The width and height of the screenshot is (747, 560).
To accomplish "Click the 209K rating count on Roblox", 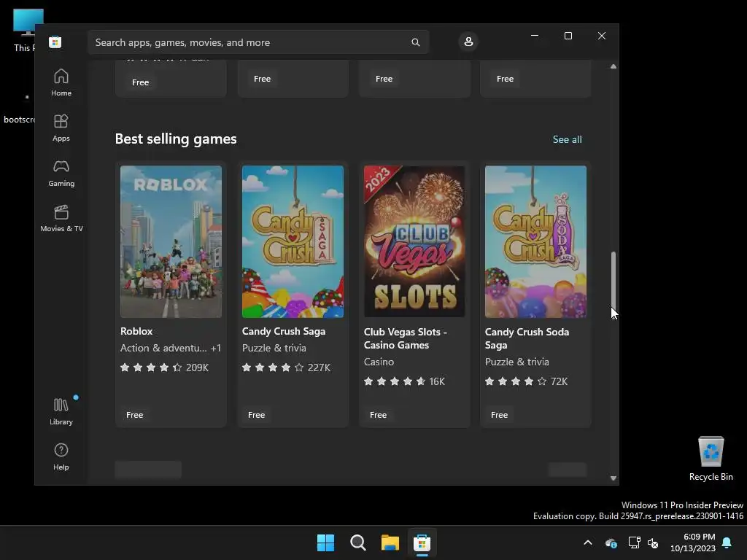I will coord(197,367).
